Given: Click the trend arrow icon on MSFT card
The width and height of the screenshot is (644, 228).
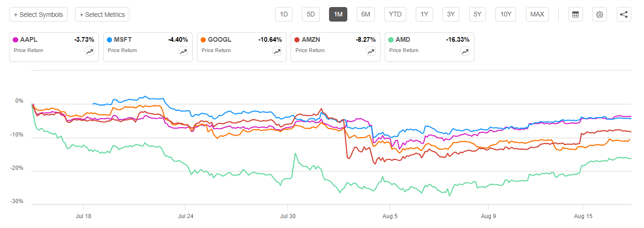Looking at the screenshot, I should click(183, 52).
